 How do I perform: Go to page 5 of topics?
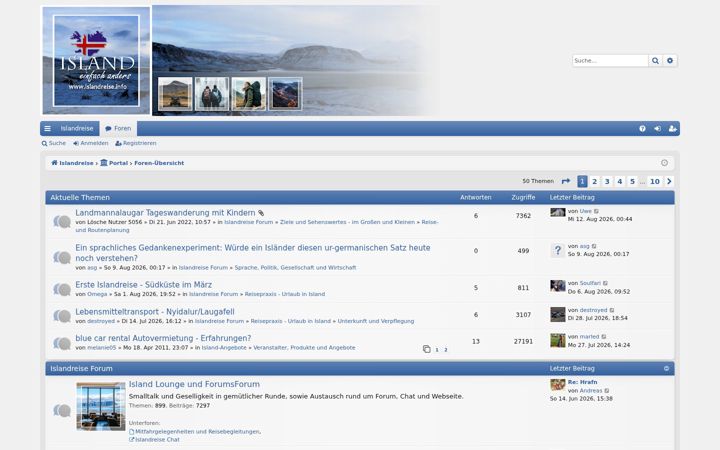click(x=632, y=181)
